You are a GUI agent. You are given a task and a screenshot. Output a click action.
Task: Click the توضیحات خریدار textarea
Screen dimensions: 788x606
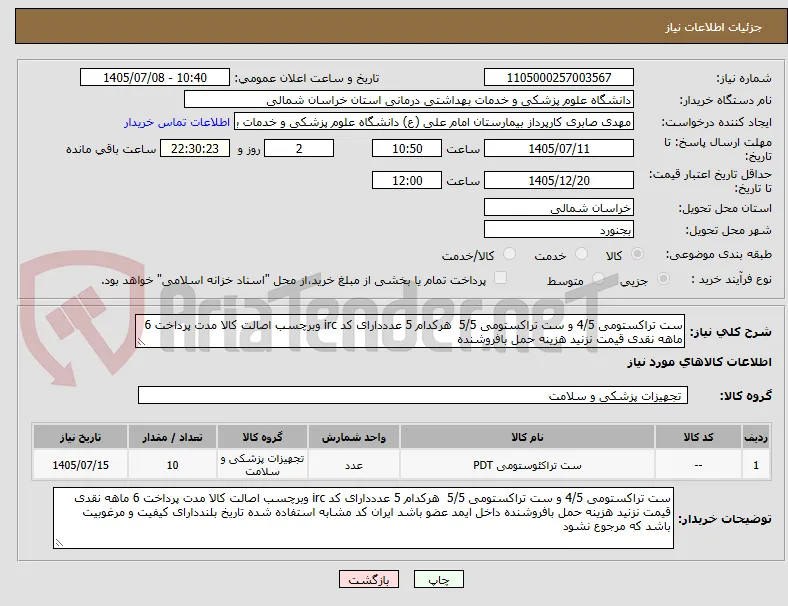(x=363, y=518)
